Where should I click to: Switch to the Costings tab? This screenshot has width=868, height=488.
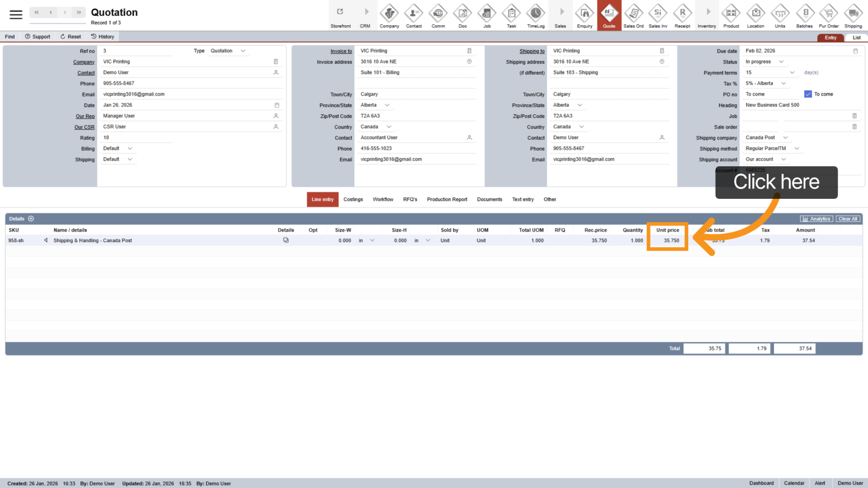pos(353,199)
